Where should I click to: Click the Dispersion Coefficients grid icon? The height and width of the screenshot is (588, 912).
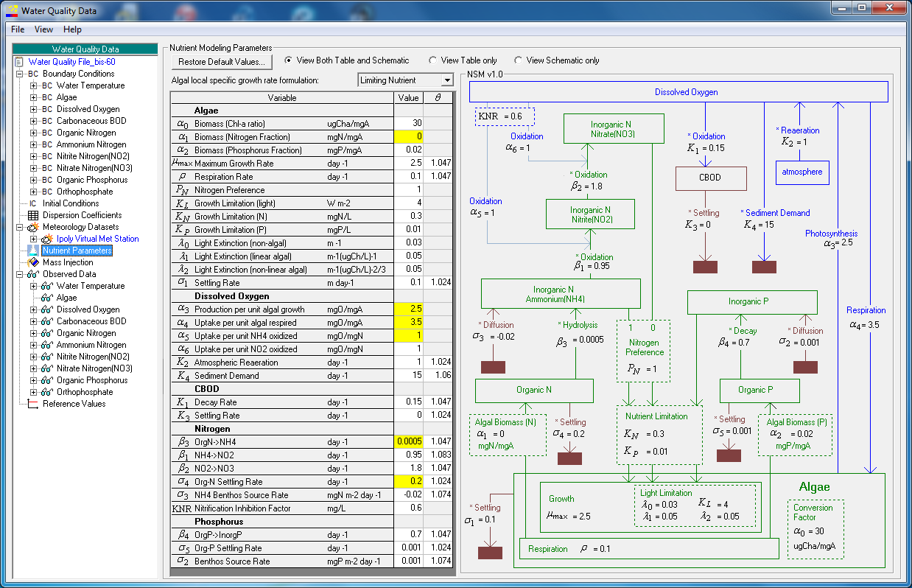[x=32, y=215]
